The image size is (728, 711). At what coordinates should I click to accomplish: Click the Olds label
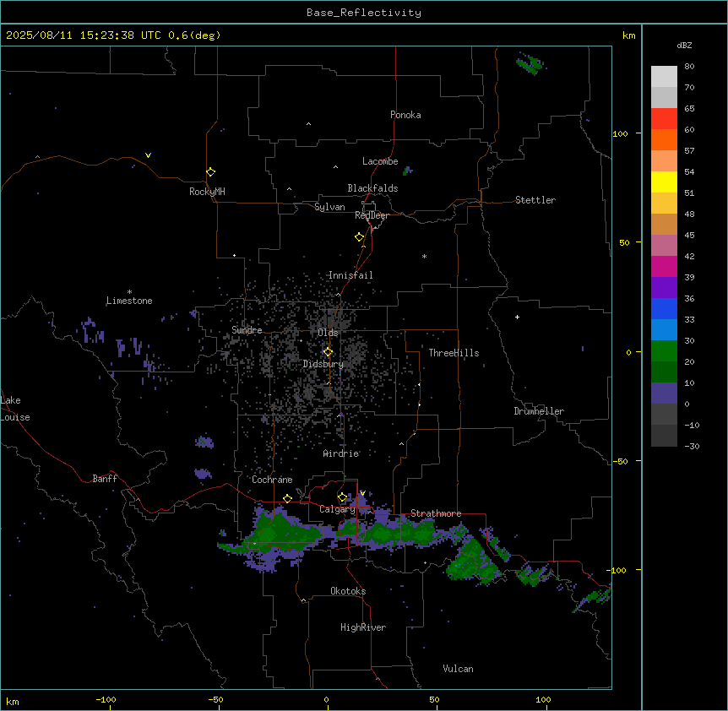(x=328, y=333)
